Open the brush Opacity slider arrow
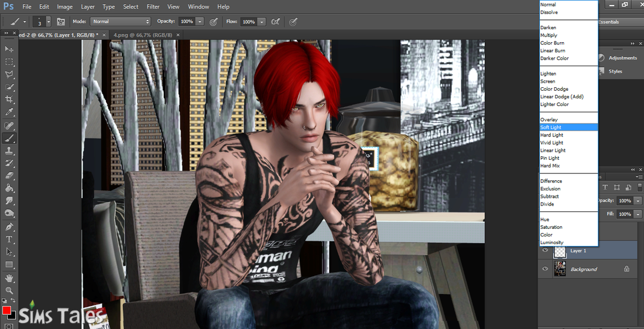This screenshot has width=644, height=329. [200, 22]
